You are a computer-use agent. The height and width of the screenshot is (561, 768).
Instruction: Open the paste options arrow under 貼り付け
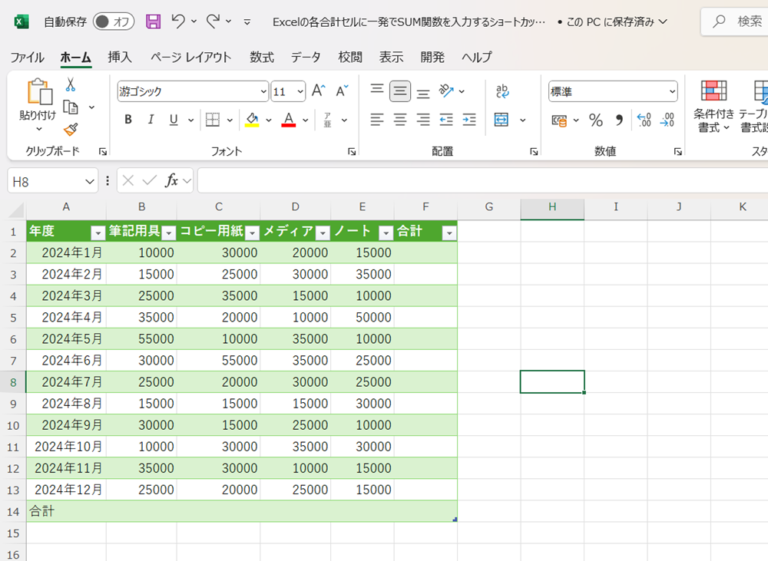(39, 129)
